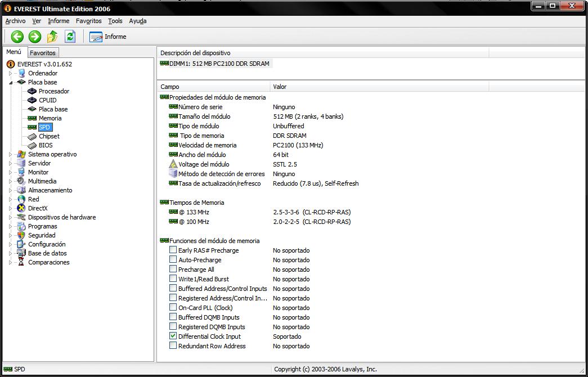Toggle the Precharge All checkbox
The width and height of the screenshot is (588, 377).
(x=173, y=269)
